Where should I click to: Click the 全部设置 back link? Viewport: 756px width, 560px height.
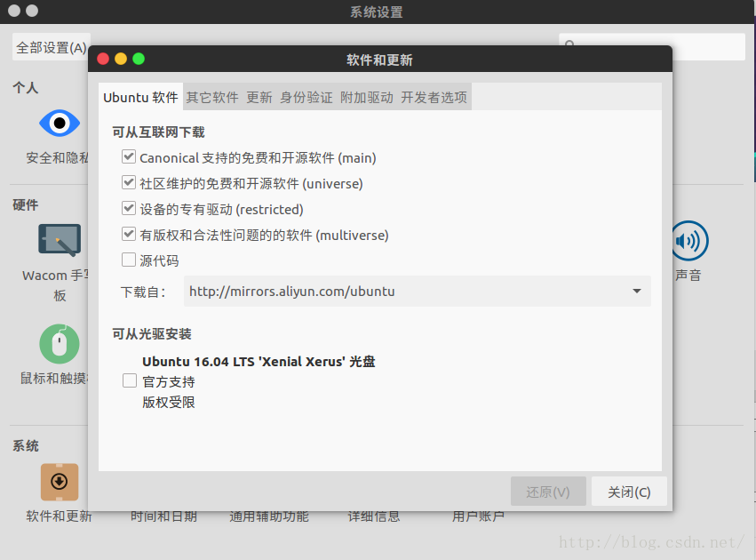point(51,47)
